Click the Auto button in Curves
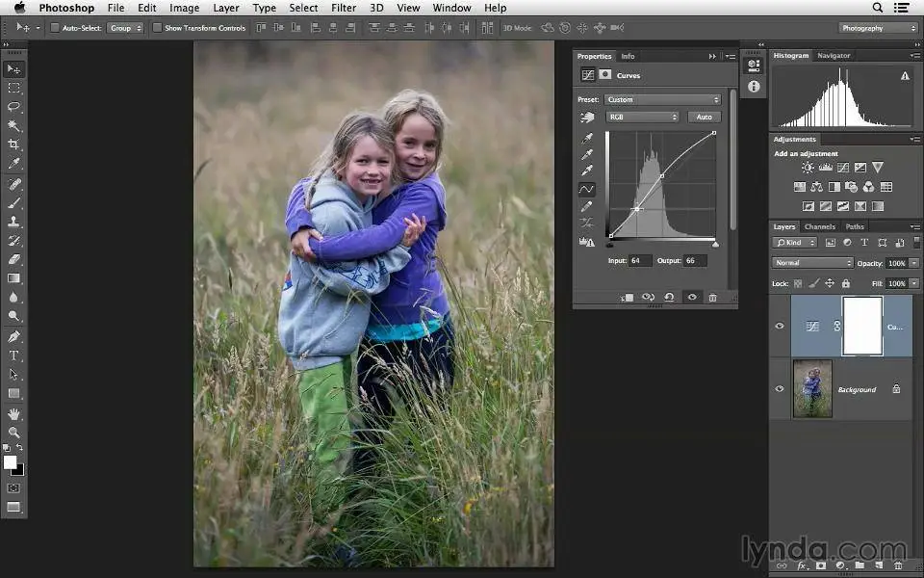924x578 pixels. [x=704, y=118]
